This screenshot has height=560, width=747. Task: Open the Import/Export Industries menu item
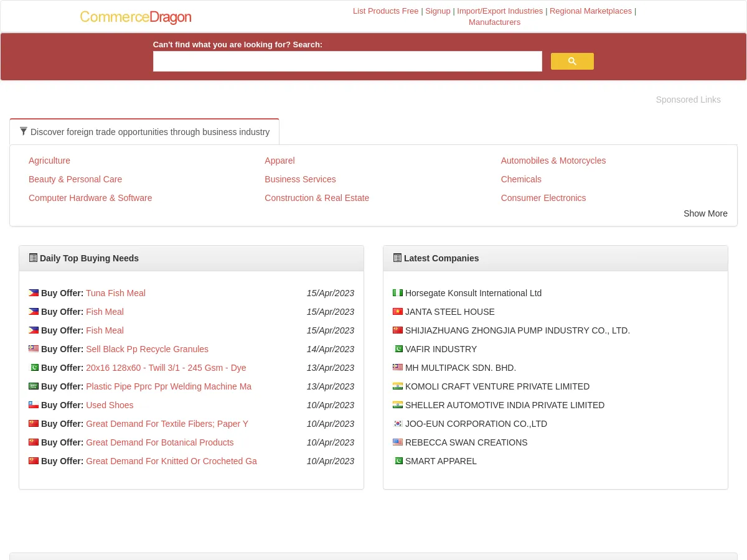500,11
